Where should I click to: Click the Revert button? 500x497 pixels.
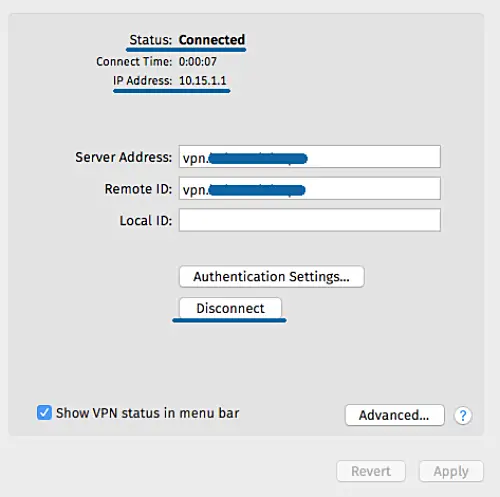[371, 471]
